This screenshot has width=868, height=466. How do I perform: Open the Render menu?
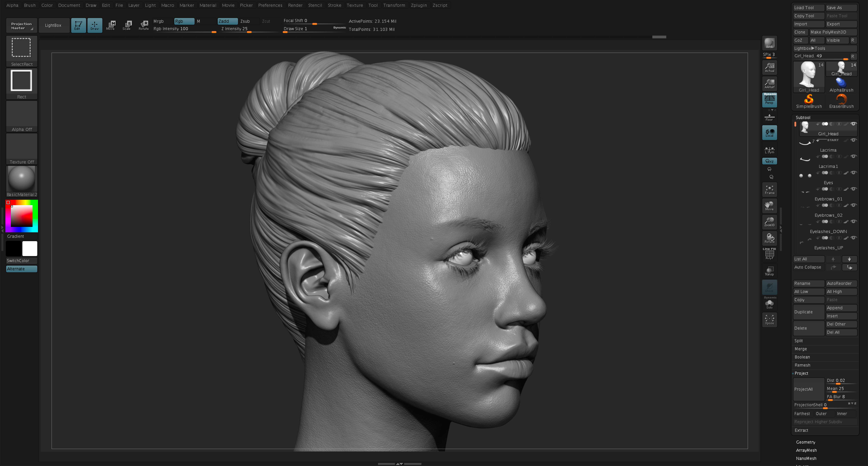tap(295, 5)
